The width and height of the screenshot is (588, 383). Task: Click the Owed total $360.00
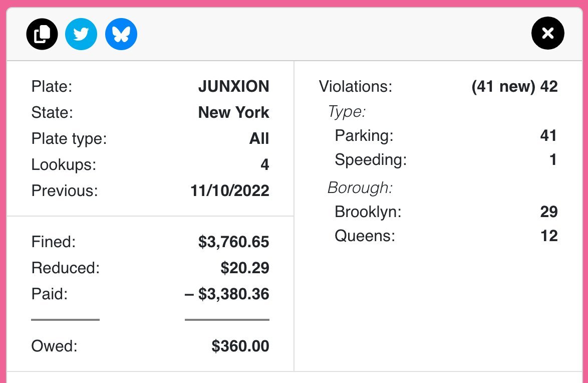(240, 346)
